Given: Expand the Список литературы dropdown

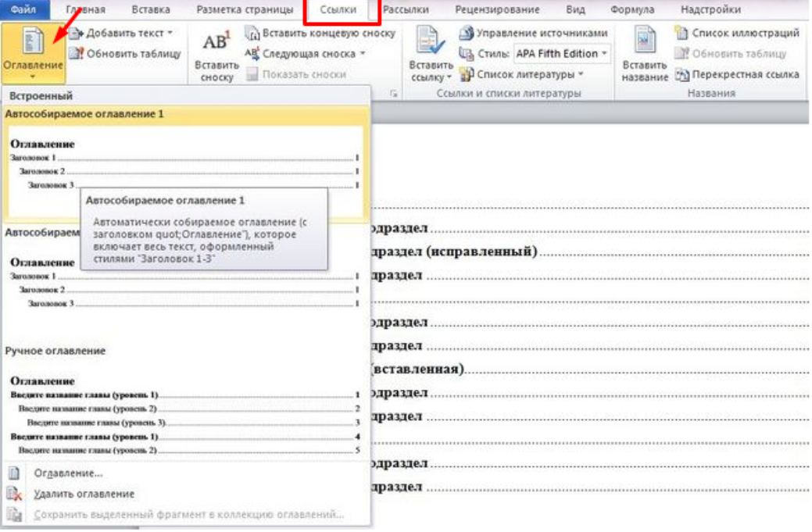Looking at the screenshot, I should pyautogui.click(x=581, y=74).
